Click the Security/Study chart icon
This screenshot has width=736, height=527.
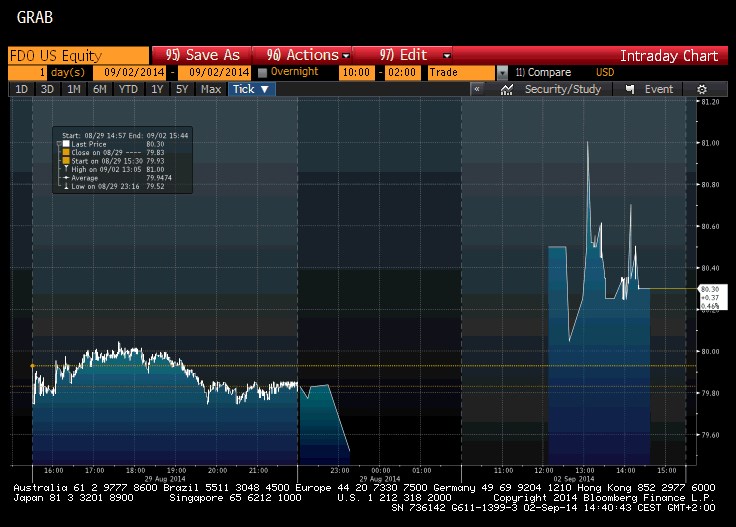coord(507,89)
